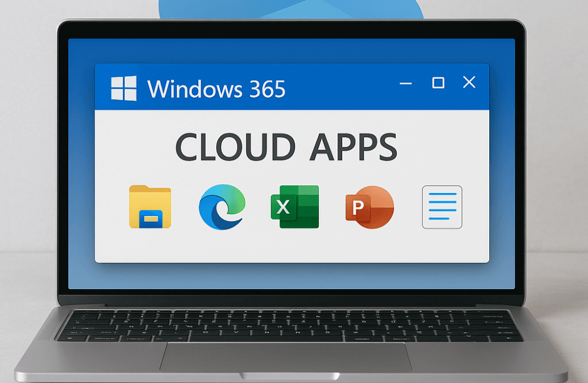Viewport: 588px width, 383px height.
Task: Click the Windows logo in title bar
Action: pos(123,88)
